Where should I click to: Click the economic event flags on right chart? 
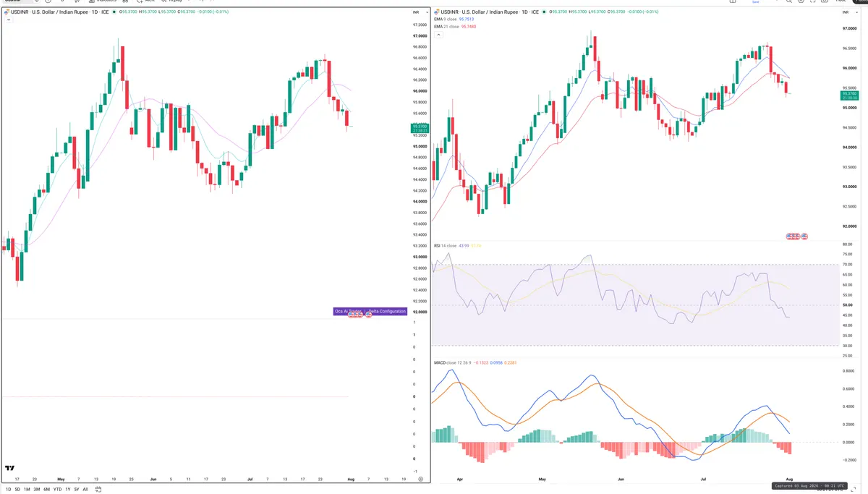point(797,237)
